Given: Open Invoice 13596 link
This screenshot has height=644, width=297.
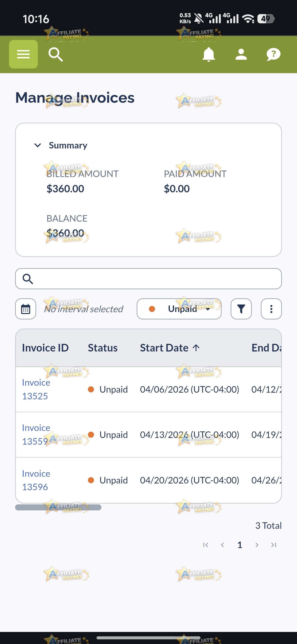Looking at the screenshot, I should coord(36,480).
